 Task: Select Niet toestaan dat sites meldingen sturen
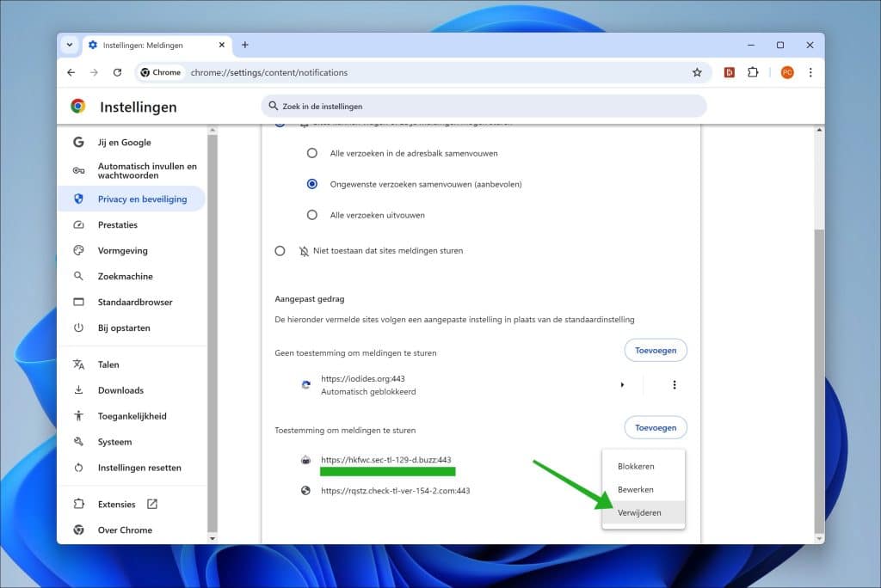(x=280, y=251)
